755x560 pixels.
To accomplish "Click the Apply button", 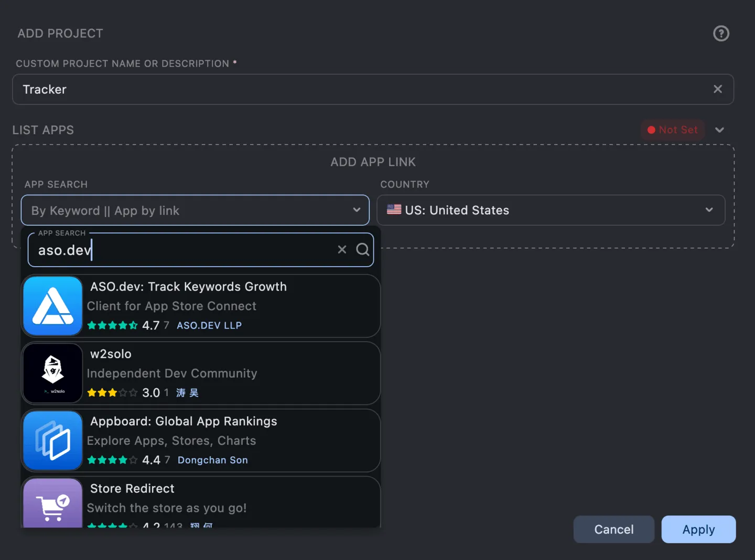I will pyautogui.click(x=698, y=529).
